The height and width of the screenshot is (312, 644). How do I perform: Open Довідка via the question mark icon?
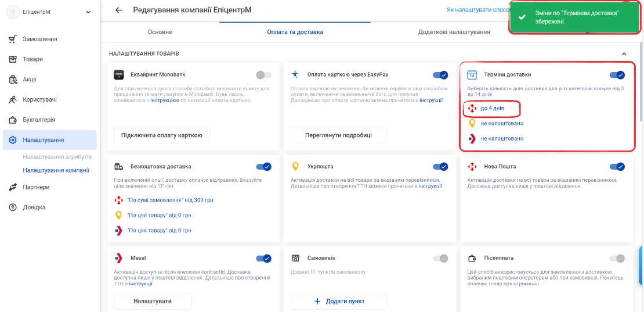[13, 207]
